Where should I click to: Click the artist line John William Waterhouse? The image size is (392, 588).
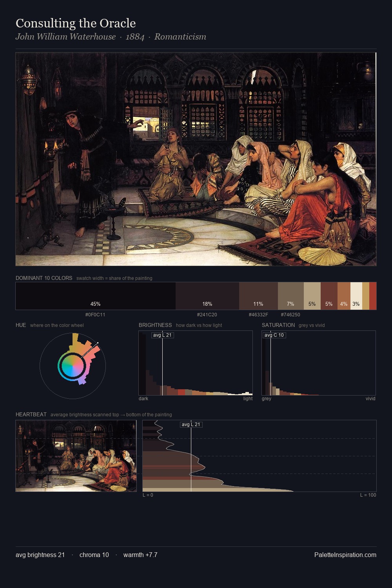tap(111, 37)
